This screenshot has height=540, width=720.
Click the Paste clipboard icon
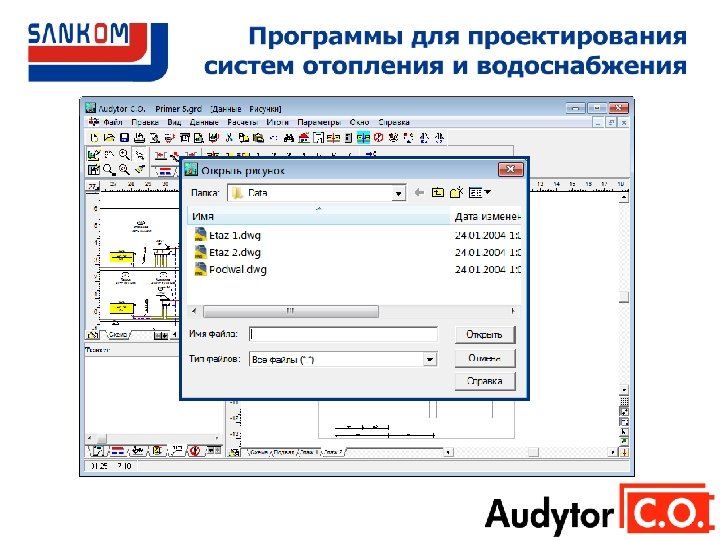point(259,137)
